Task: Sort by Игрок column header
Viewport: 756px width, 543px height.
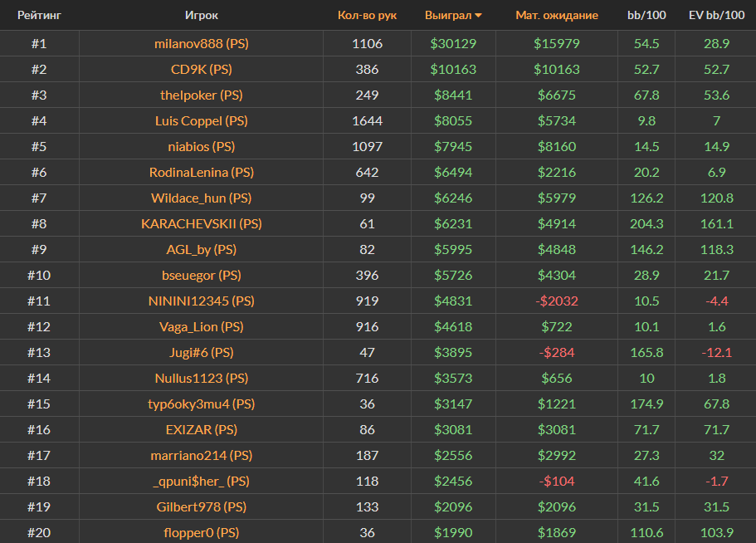Action: pyautogui.click(x=201, y=15)
